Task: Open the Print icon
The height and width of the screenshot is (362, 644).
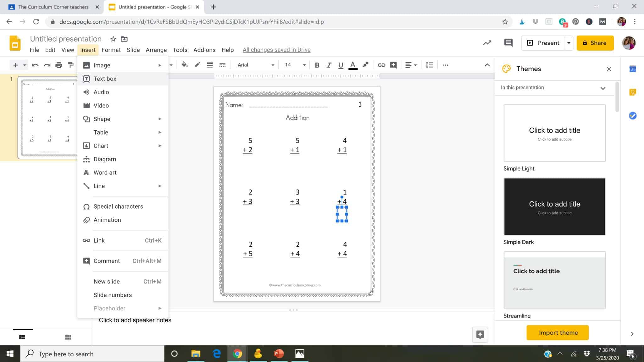Action: pos(58,65)
